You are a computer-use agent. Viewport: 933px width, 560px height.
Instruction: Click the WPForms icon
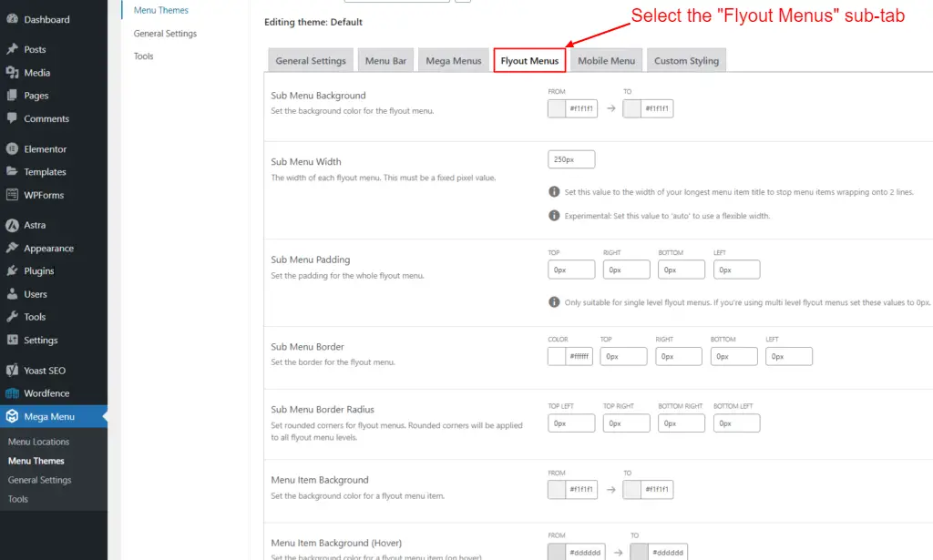click(x=12, y=195)
